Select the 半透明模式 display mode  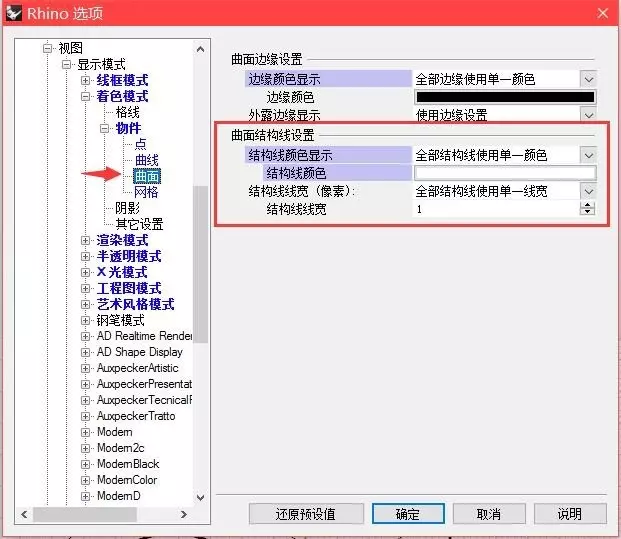point(129,256)
